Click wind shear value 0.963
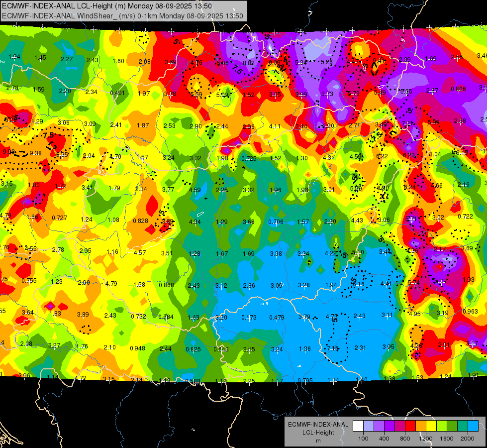Screen dimensions: 487x448 pyautogui.click(x=470, y=312)
